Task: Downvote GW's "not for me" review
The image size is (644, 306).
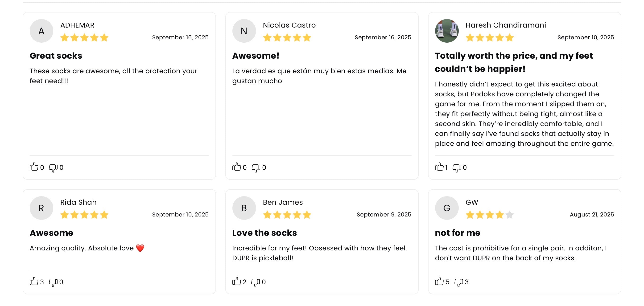Action: [x=458, y=282]
